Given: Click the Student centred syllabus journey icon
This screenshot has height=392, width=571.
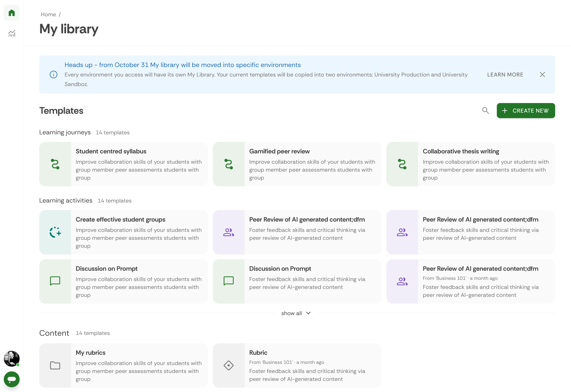Looking at the screenshot, I should tap(55, 164).
